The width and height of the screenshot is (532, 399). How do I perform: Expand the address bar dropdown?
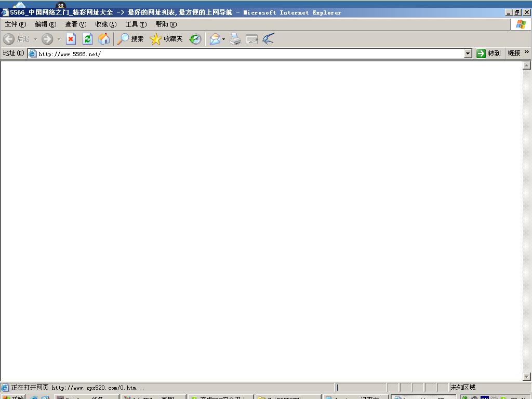[x=468, y=54]
